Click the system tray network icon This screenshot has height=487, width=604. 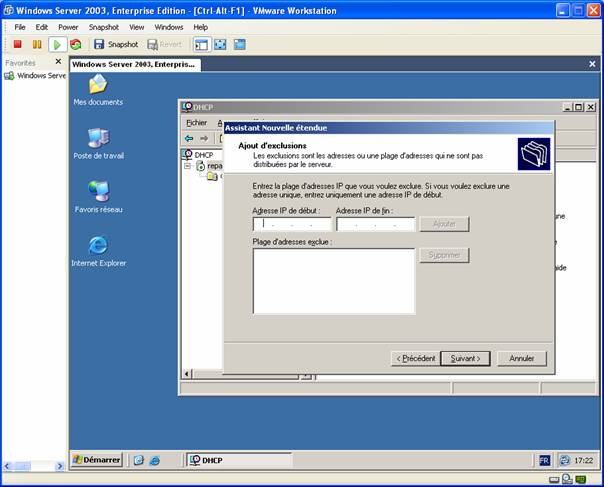(564, 460)
